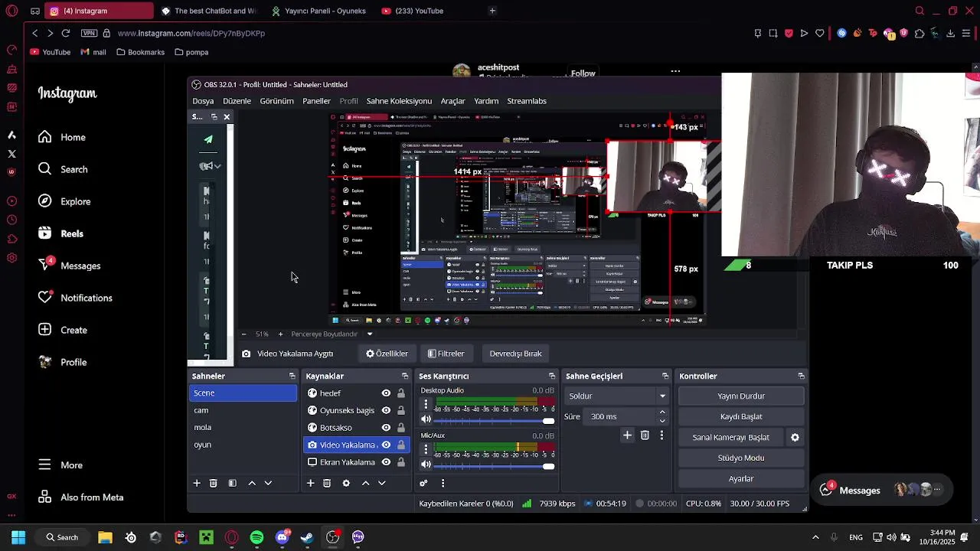Viewport: 980px width, 551px height.
Task: Undock the Kontroller panel
Action: (801, 376)
